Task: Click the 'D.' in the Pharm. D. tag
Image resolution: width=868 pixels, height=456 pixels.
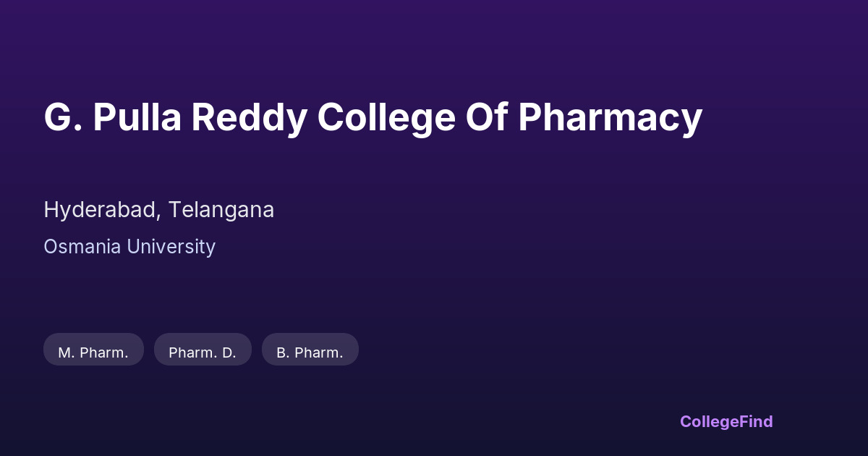Action: (229, 352)
